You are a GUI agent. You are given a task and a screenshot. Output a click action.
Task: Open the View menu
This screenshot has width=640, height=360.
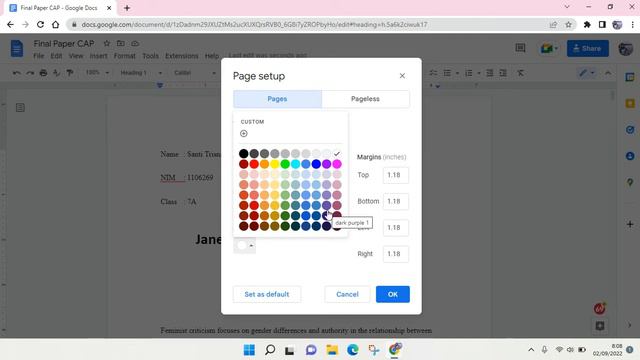point(76,56)
